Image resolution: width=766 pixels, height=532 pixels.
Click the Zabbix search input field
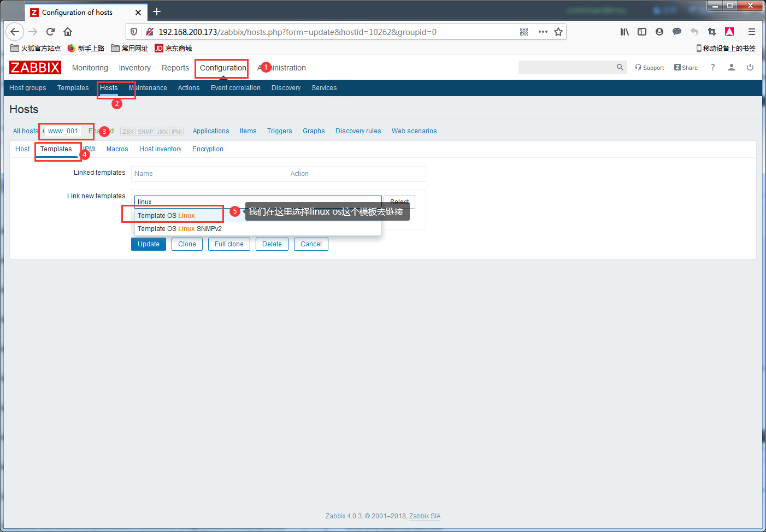(567, 67)
